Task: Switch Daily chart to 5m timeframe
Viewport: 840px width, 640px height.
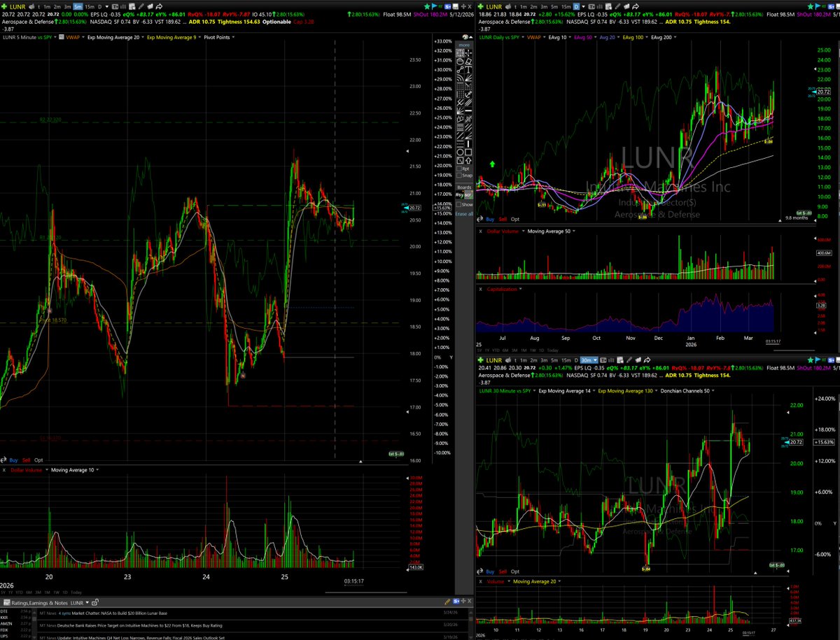Action: [554, 6]
